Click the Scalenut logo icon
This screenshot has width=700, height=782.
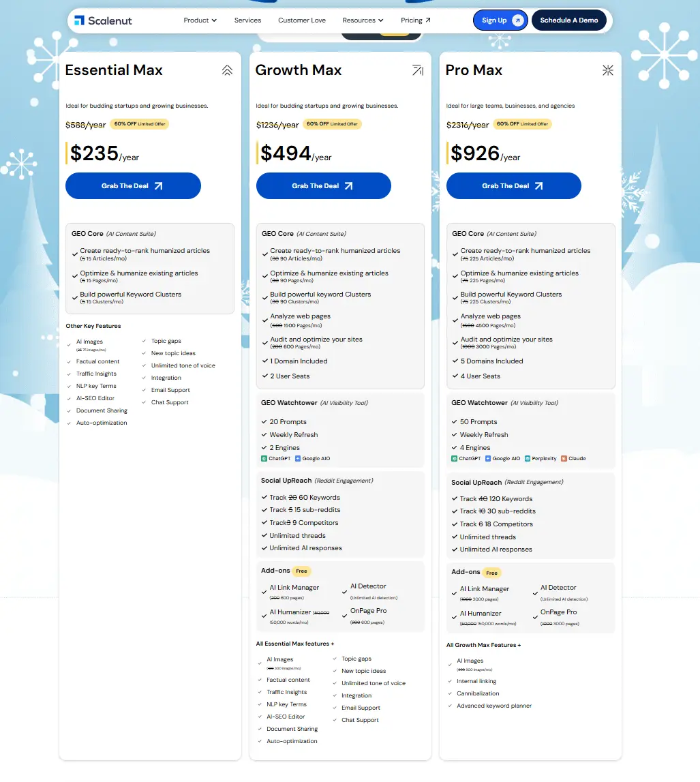(x=78, y=20)
